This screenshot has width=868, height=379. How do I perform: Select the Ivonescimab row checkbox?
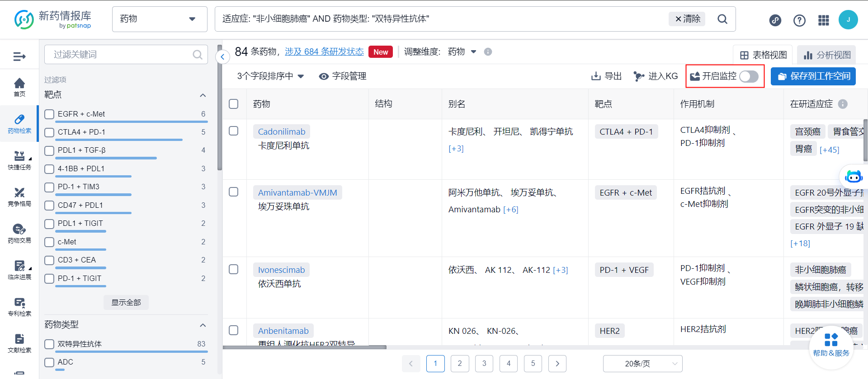coord(234,269)
